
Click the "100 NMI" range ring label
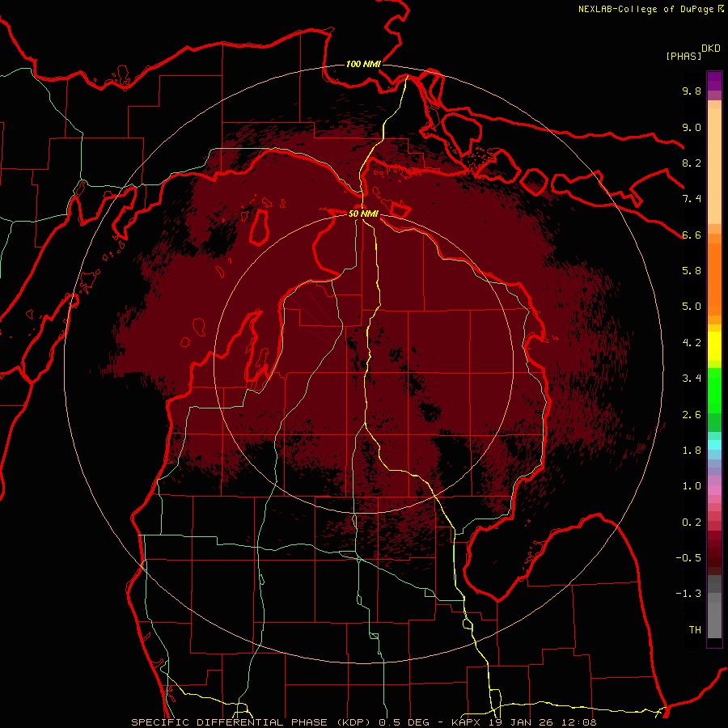363,64
